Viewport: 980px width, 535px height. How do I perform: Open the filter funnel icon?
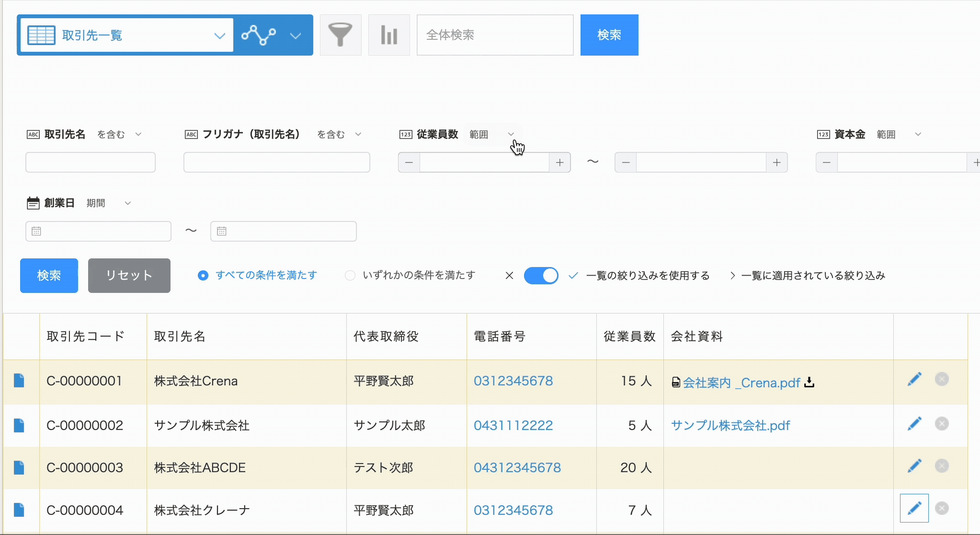pos(341,35)
